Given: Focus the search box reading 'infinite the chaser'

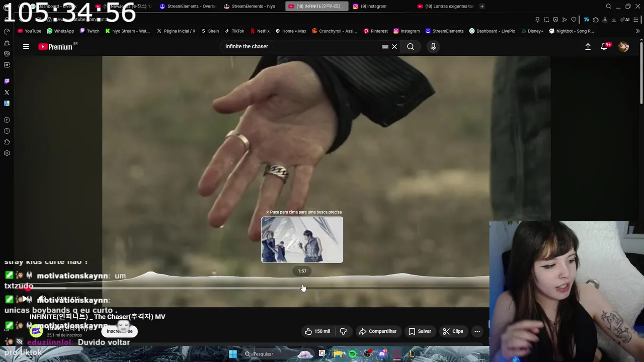Looking at the screenshot, I should point(302,47).
